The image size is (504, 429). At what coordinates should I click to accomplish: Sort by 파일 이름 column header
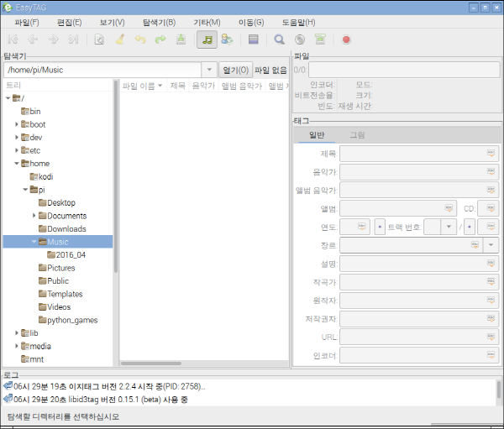[143, 86]
